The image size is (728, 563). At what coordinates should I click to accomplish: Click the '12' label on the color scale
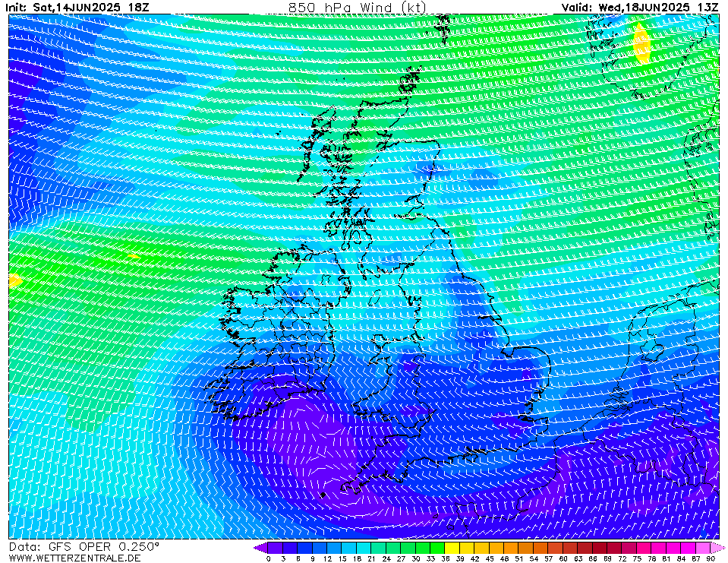pyautogui.click(x=327, y=558)
